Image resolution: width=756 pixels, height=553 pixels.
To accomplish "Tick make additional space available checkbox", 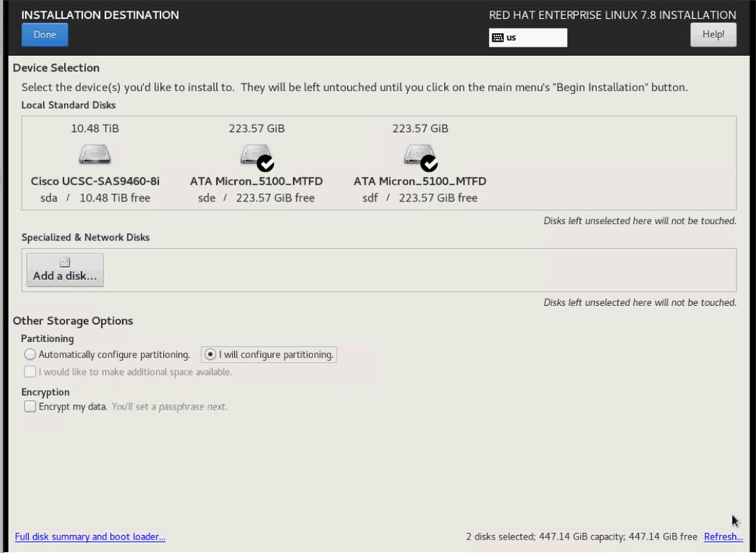I will click(x=30, y=372).
